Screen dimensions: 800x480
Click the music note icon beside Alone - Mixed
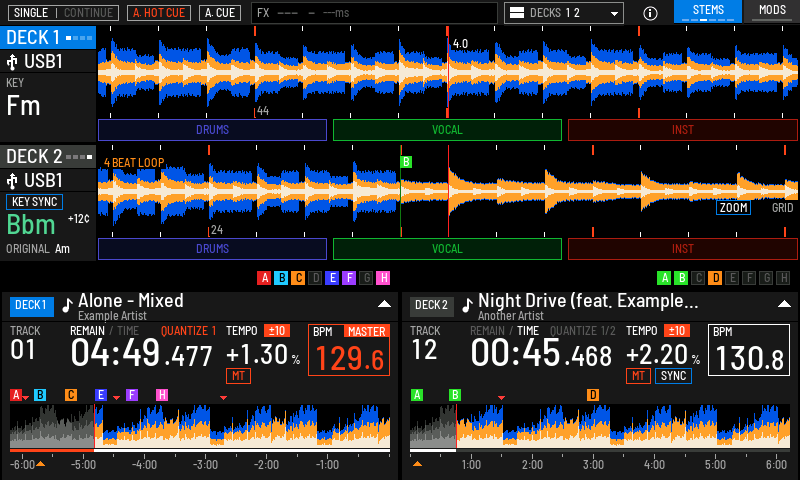pyautogui.click(x=67, y=305)
